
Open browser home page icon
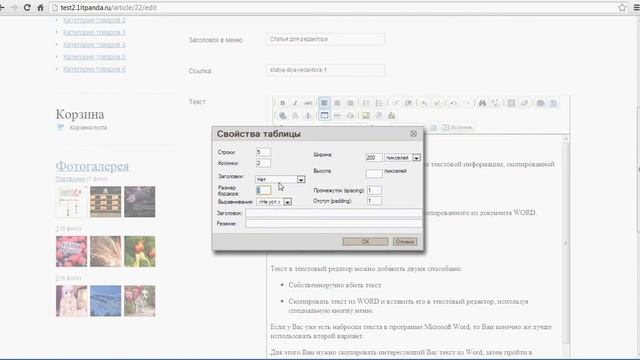40,7
